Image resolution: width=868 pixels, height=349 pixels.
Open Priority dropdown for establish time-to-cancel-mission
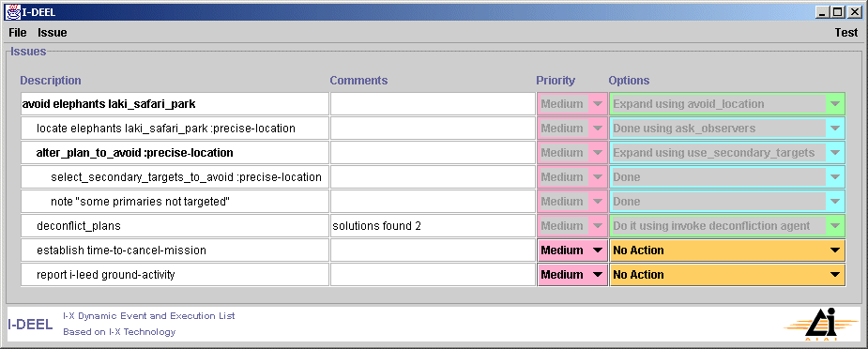[x=571, y=250]
